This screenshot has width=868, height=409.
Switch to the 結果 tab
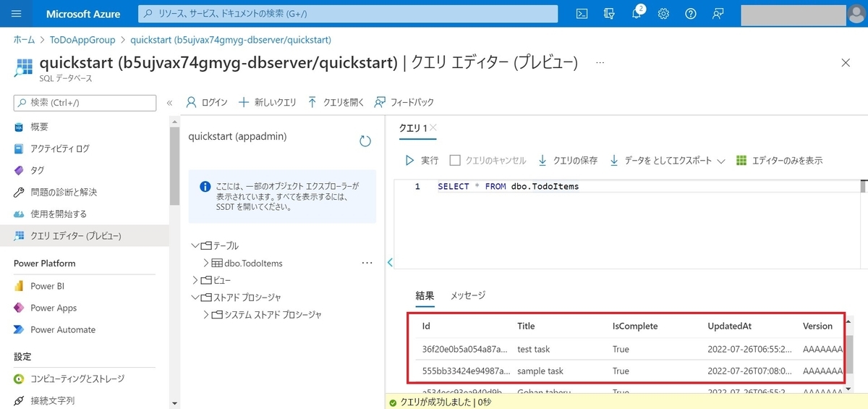pyautogui.click(x=425, y=295)
